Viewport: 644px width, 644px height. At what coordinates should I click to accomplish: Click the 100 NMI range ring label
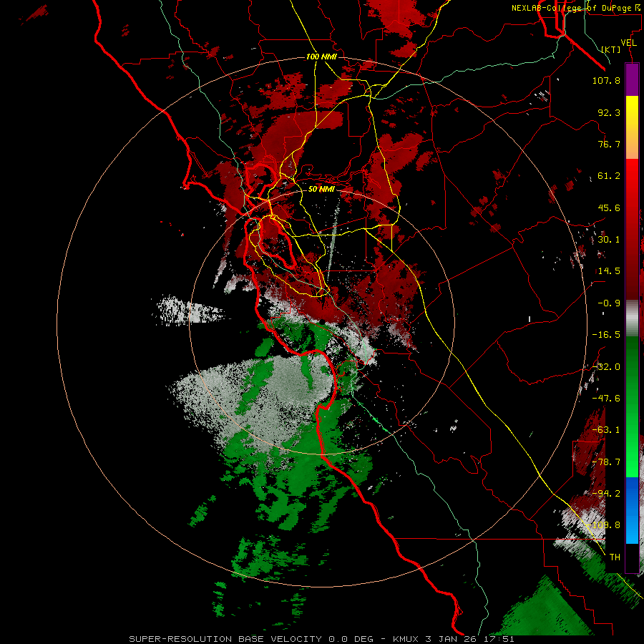tap(321, 57)
